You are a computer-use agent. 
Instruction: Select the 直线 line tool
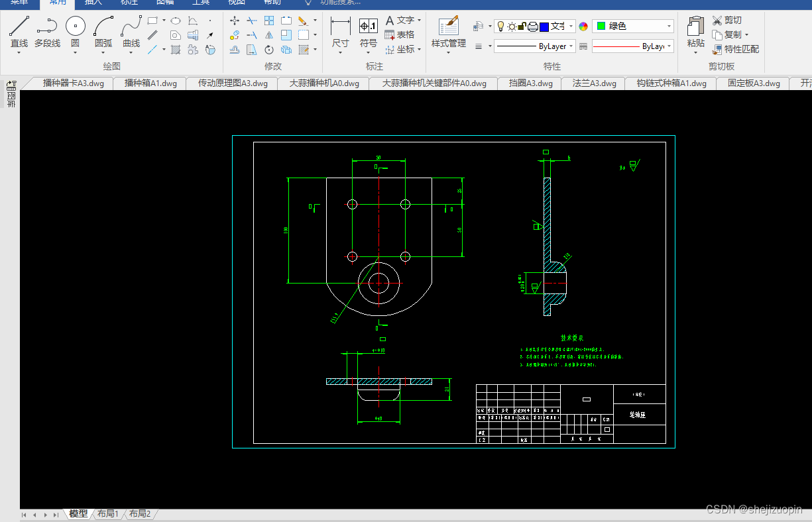coord(19,32)
